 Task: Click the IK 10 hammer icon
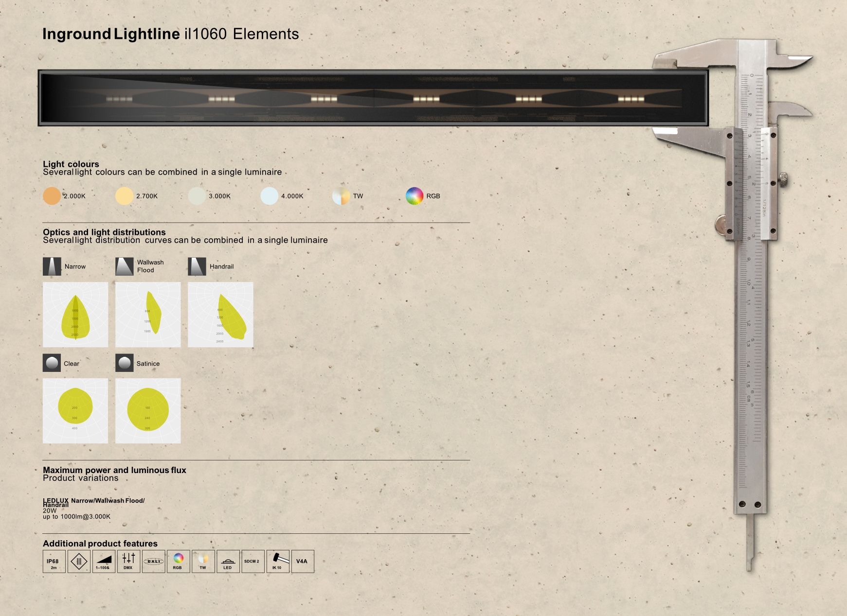[x=278, y=562]
